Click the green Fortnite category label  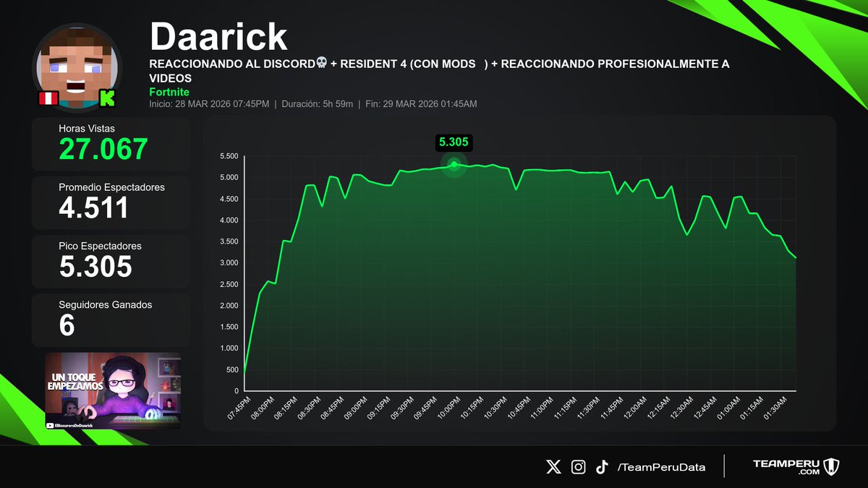click(x=169, y=92)
